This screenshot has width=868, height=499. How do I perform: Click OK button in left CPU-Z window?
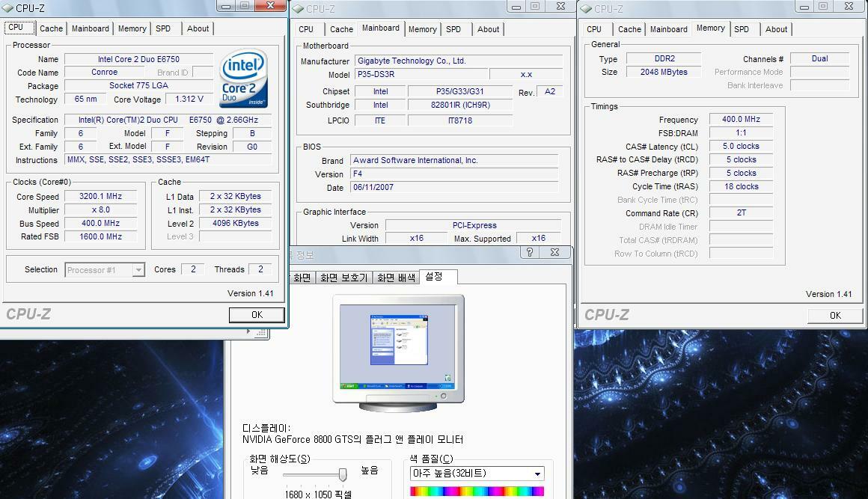[x=257, y=315]
